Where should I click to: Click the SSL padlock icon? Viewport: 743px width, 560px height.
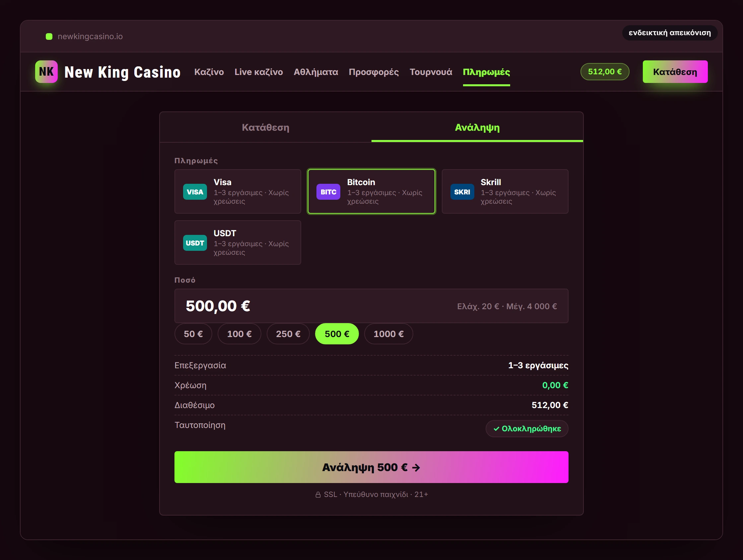[318, 495]
